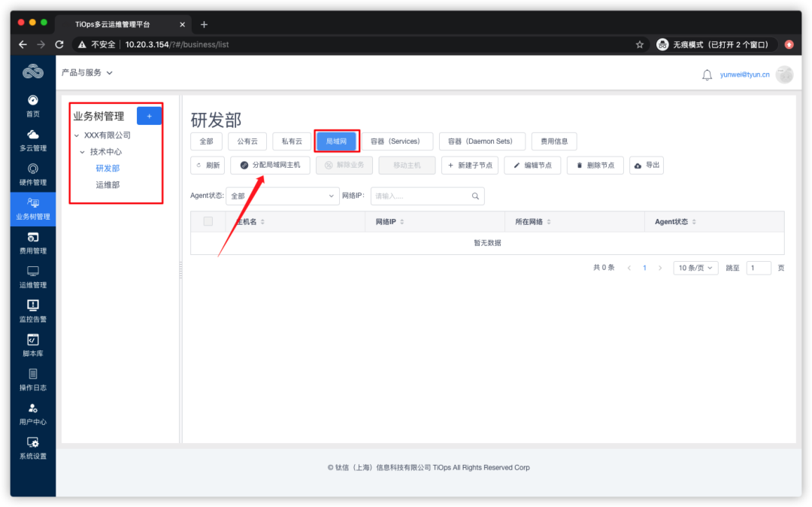View 操作日志 via its sidebar icon
The width and height of the screenshot is (812, 507).
[x=32, y=378]
